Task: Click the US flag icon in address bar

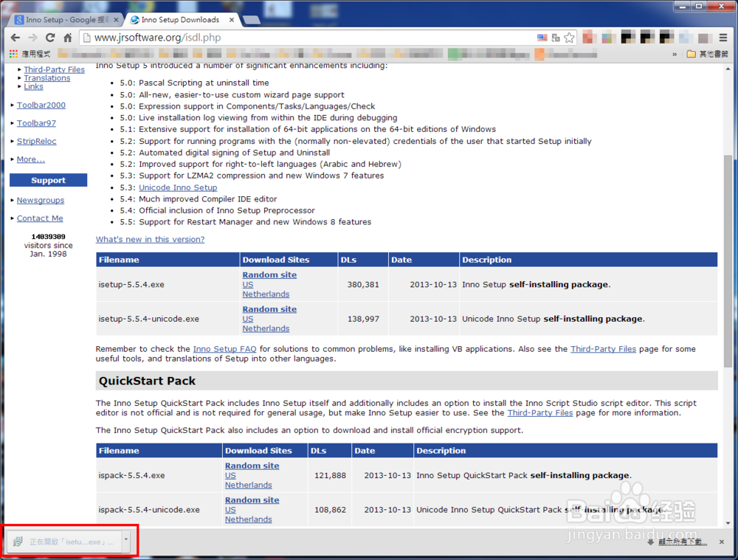Action: tap(542, 38)
